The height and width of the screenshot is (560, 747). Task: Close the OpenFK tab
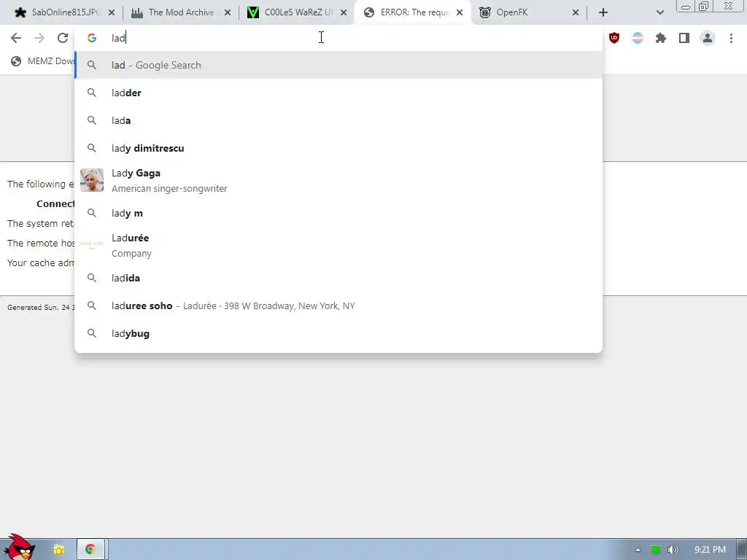click(x=576, y=12)
